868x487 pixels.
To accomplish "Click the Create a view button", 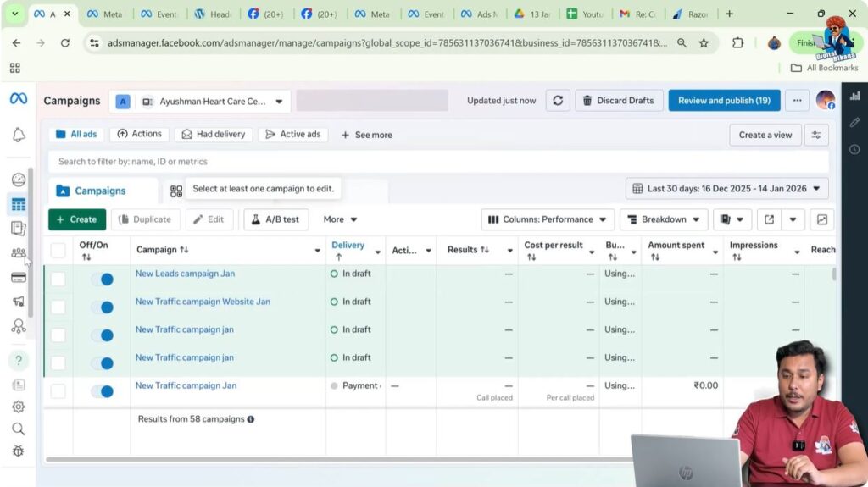I will (x=765, y=135).
